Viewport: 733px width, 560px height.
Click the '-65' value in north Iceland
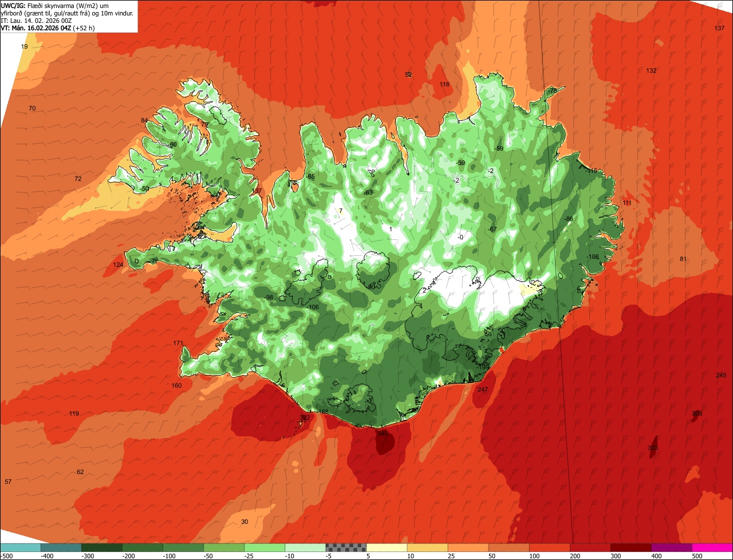pyautogui.click(x=310, y=176)
